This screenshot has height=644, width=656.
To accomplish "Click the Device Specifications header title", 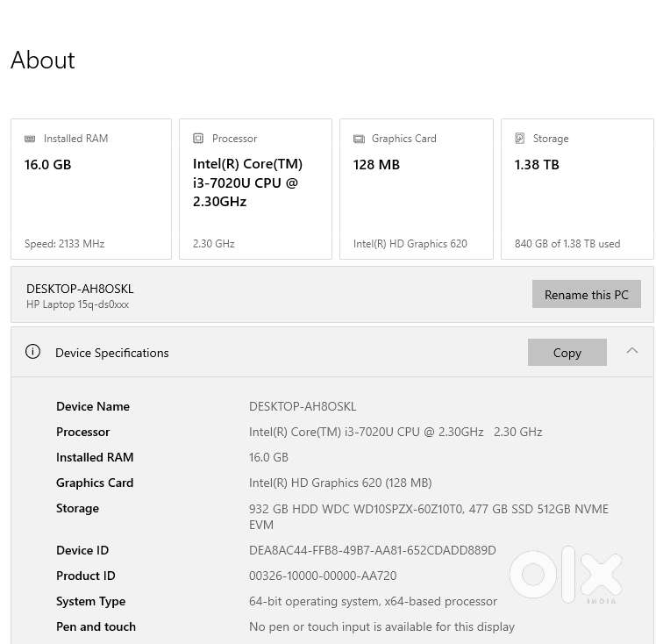I will [111, 353].
